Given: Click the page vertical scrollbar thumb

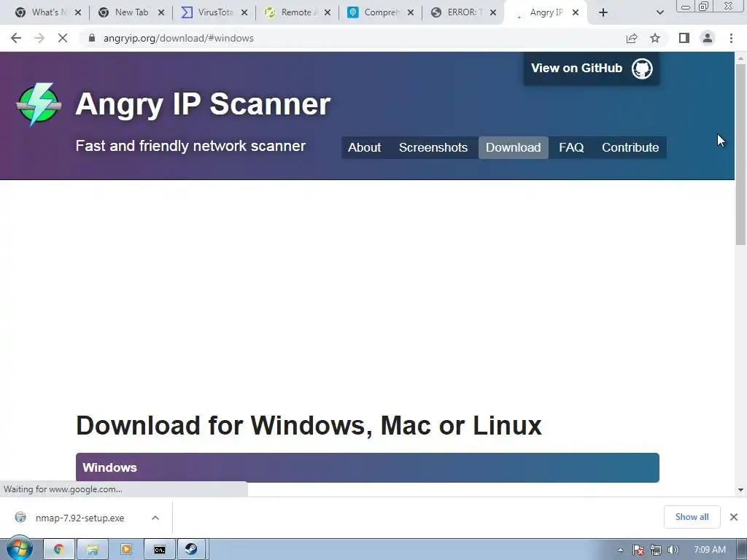Looking at the screenshot, I should tap(740, 155).
